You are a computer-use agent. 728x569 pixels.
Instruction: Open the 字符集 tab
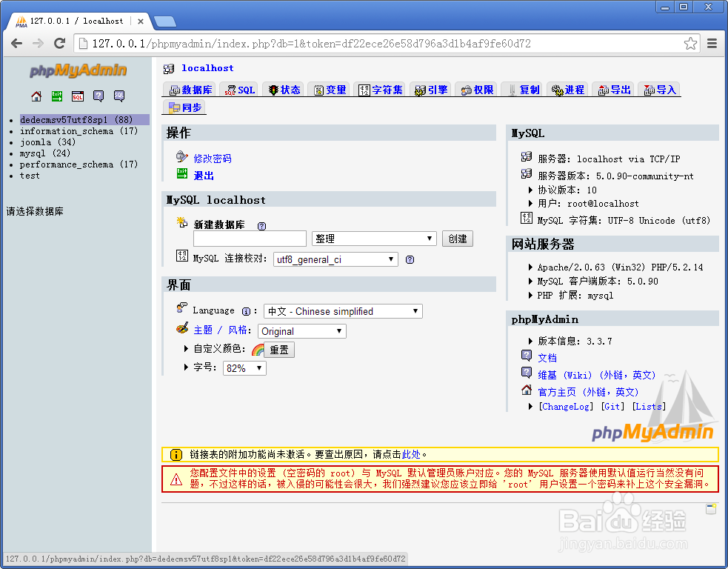(x=380, y=90)
